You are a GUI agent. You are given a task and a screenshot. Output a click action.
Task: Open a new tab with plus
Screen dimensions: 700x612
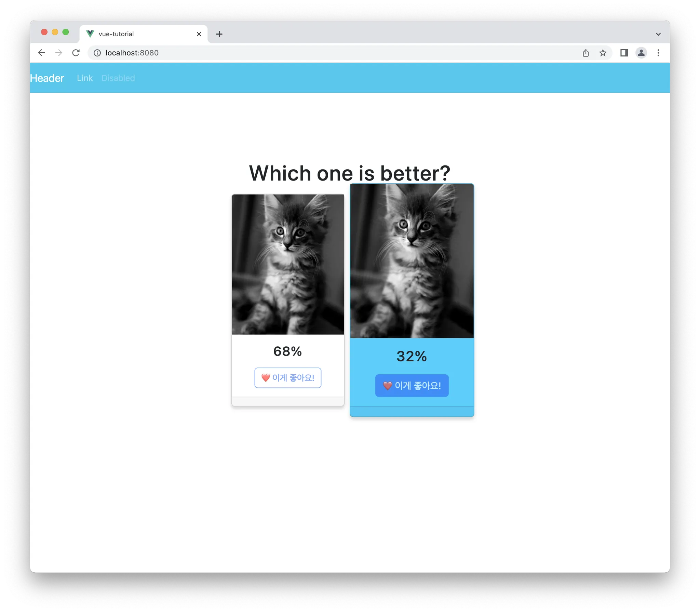click(x=219, y=34)
